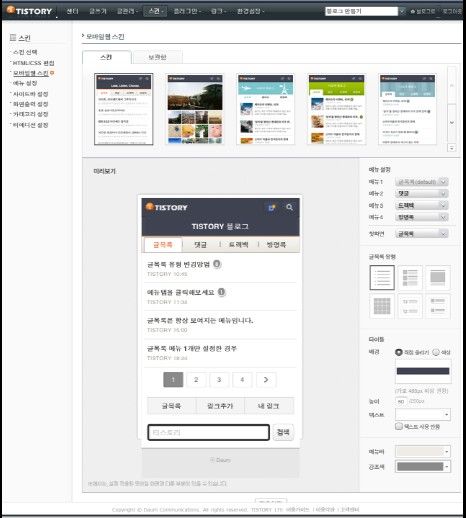Open the 스킨 top menu
The height and width of the screenshot is (518, 466).
[155, 11]
